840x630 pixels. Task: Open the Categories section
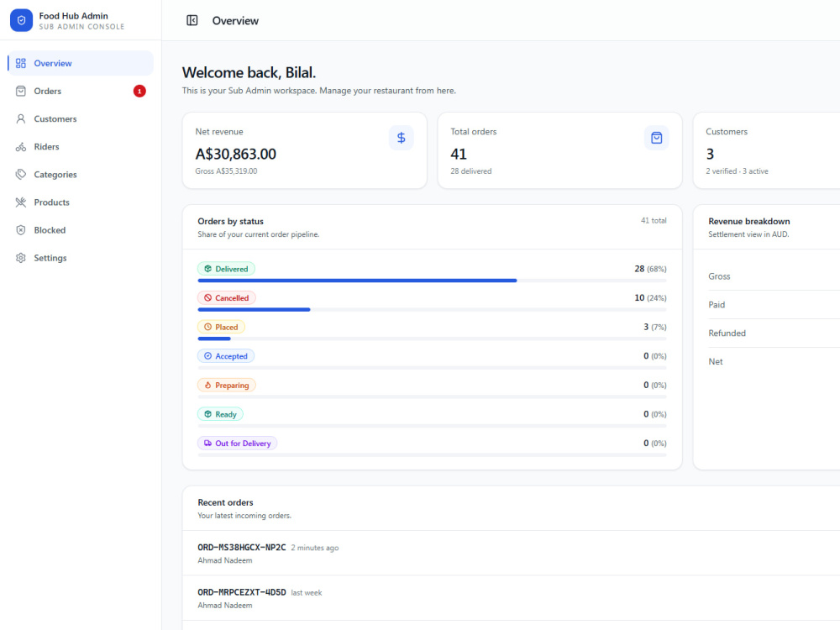[x=81, y=175]
